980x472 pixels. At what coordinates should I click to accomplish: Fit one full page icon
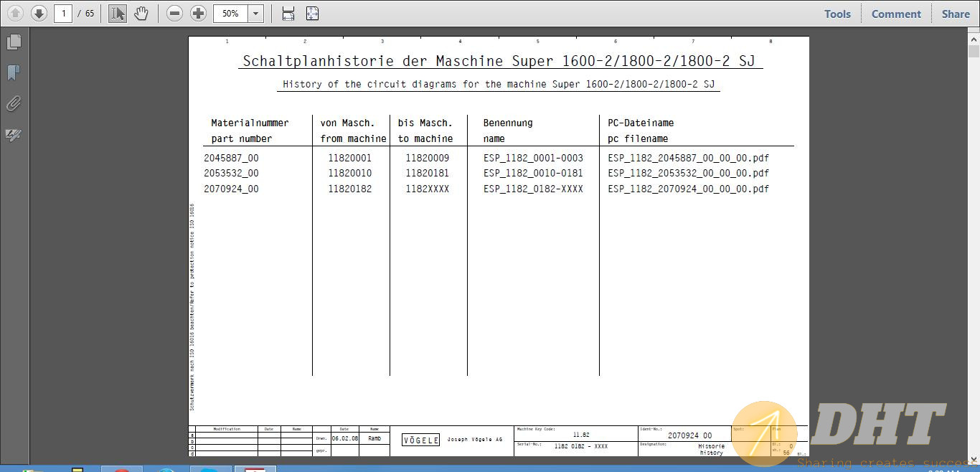[312, 13]
